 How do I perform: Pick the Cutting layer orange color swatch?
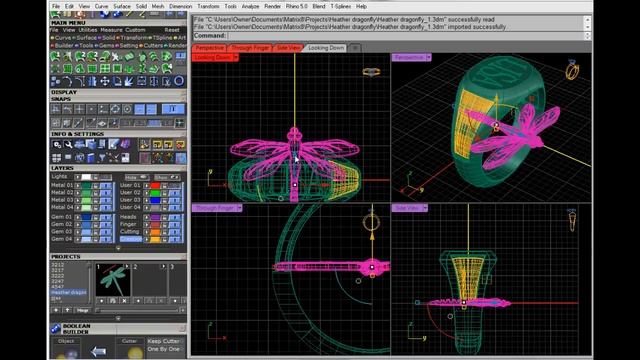pyautogui.click(x=155, y=232)
